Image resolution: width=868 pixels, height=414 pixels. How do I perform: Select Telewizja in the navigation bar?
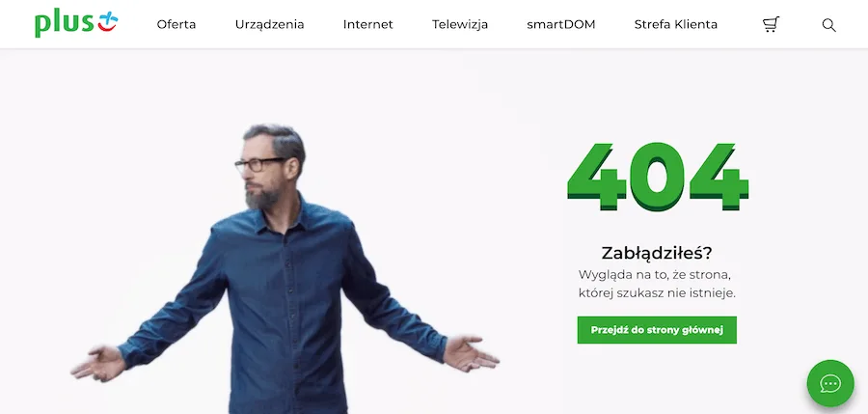[x=460, y=25]
